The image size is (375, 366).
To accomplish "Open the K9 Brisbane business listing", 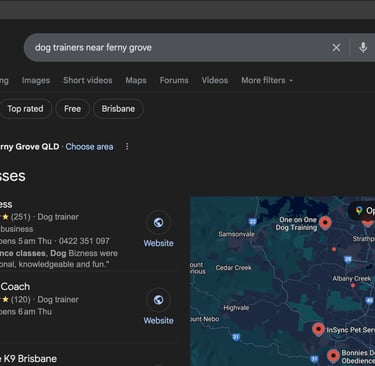I will 29,359.
